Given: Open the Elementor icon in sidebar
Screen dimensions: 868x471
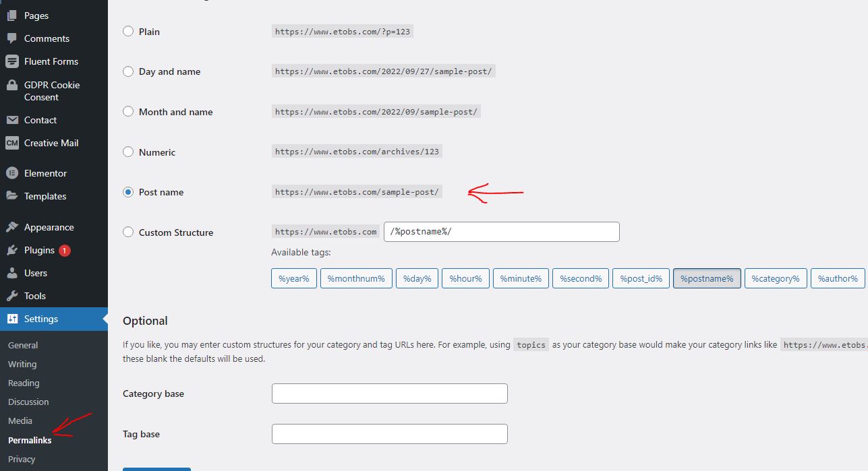Looking at the screenshot, I should (11, 173).
